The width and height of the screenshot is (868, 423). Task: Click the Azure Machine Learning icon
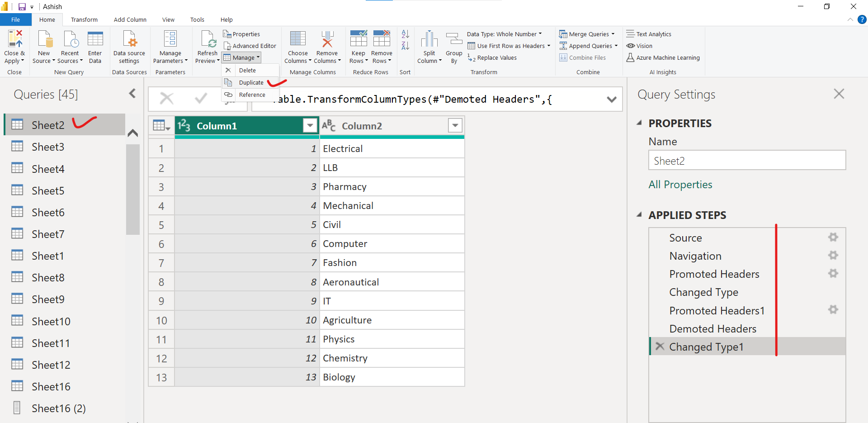631,57
